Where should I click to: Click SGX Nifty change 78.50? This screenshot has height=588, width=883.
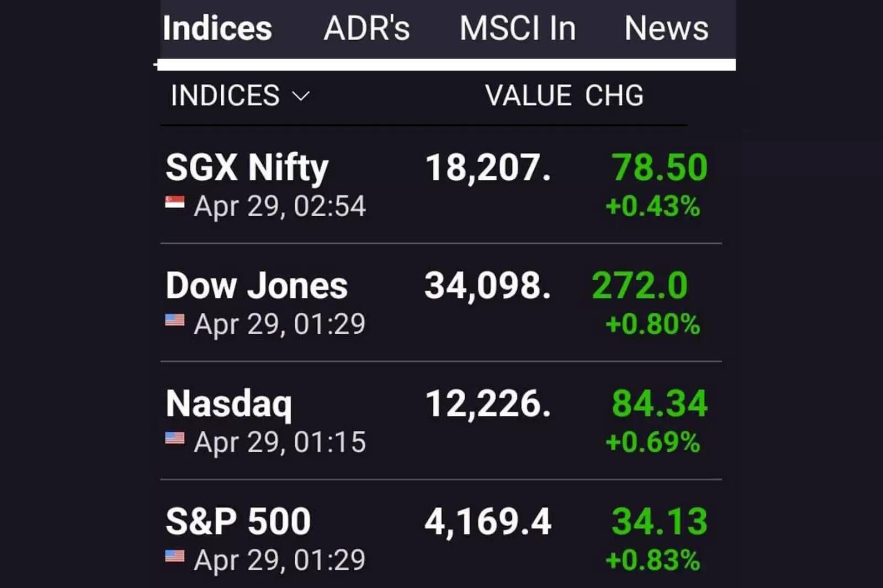pos(659,168)
